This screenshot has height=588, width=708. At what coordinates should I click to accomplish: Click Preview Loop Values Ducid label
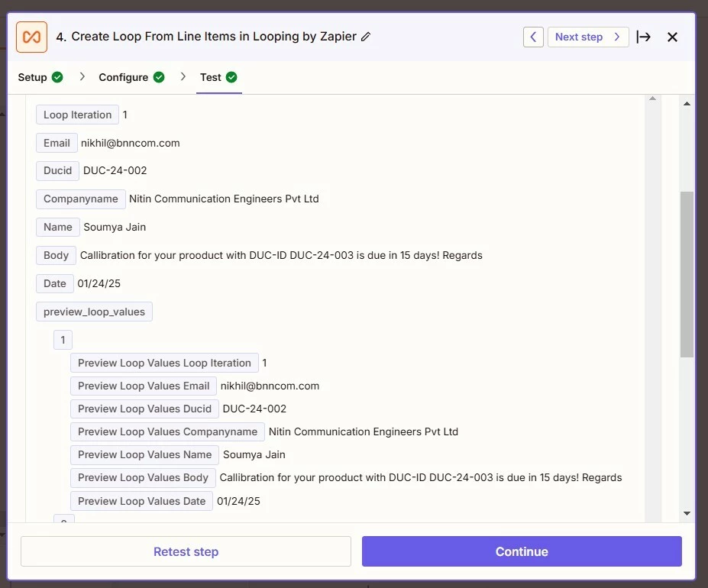[x=144, y=409]
